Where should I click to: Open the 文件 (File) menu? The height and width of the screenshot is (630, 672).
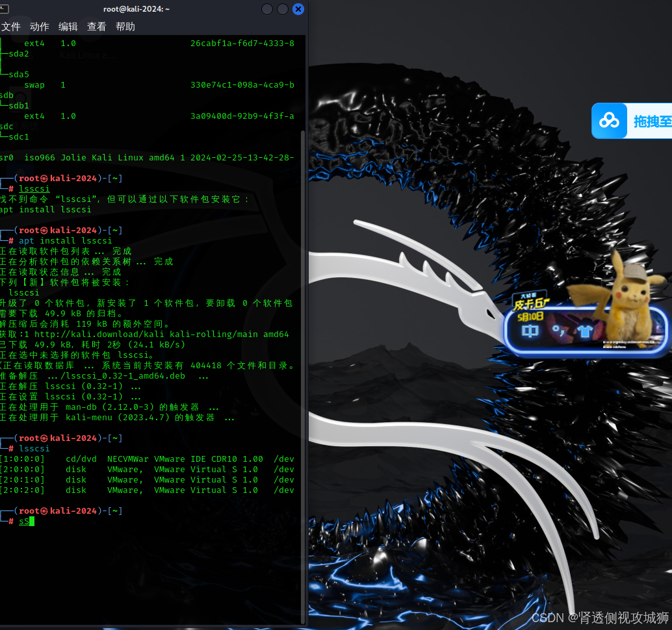click(x=10, y=27)
